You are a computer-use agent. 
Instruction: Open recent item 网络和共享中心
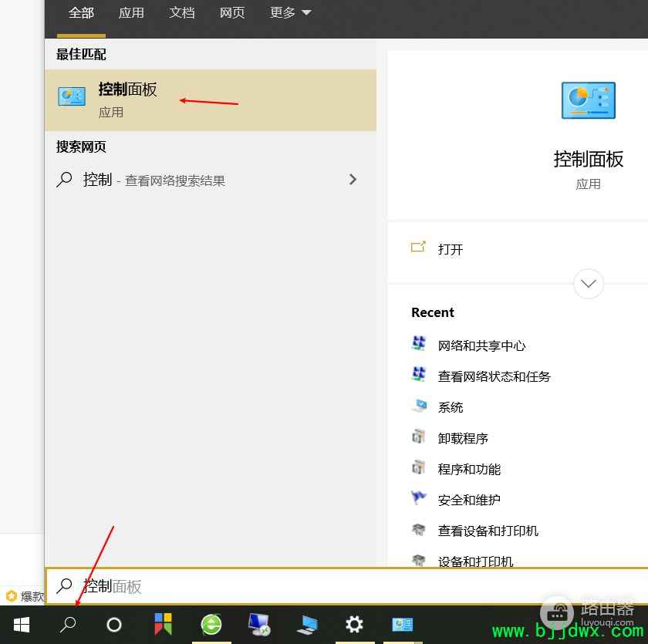(x=481, y=346)
